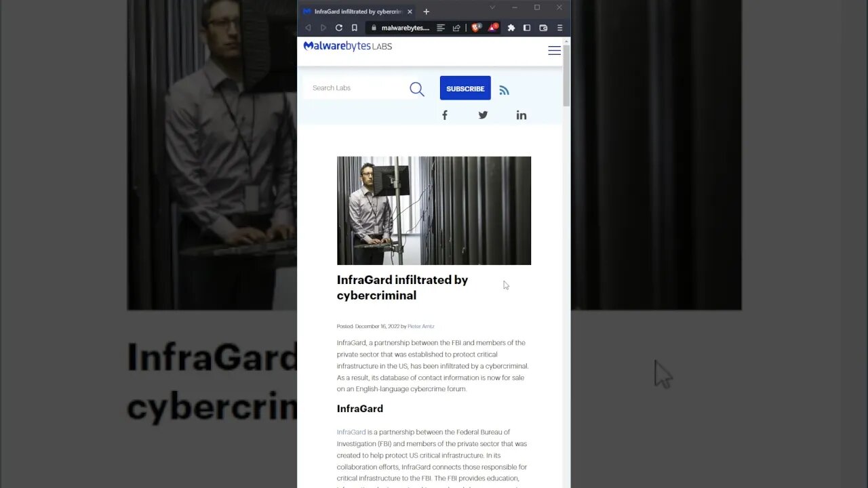Close the InfraGard browser tab
The width and height of the screenshot is (868, 488).
click(x=410, y=12)
